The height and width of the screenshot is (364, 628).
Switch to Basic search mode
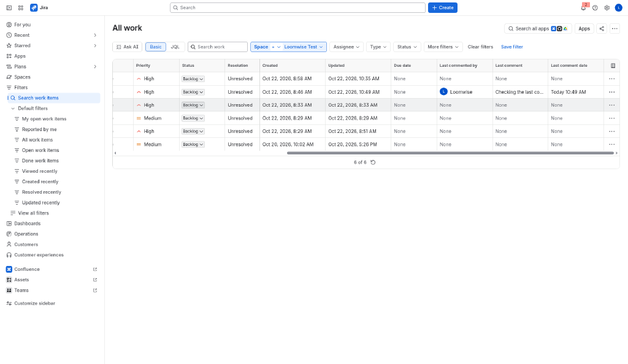click(x=156, y=47)
